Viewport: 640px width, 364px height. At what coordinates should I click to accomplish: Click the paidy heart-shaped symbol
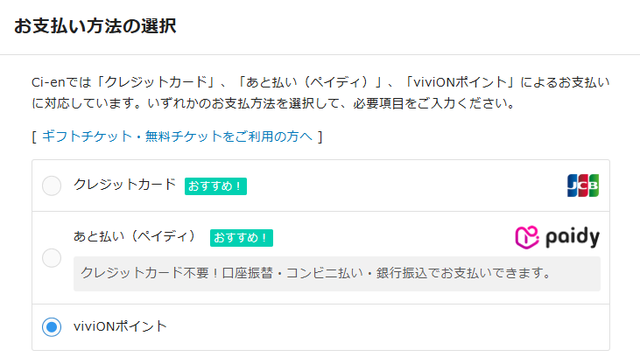tap(526, 237)
